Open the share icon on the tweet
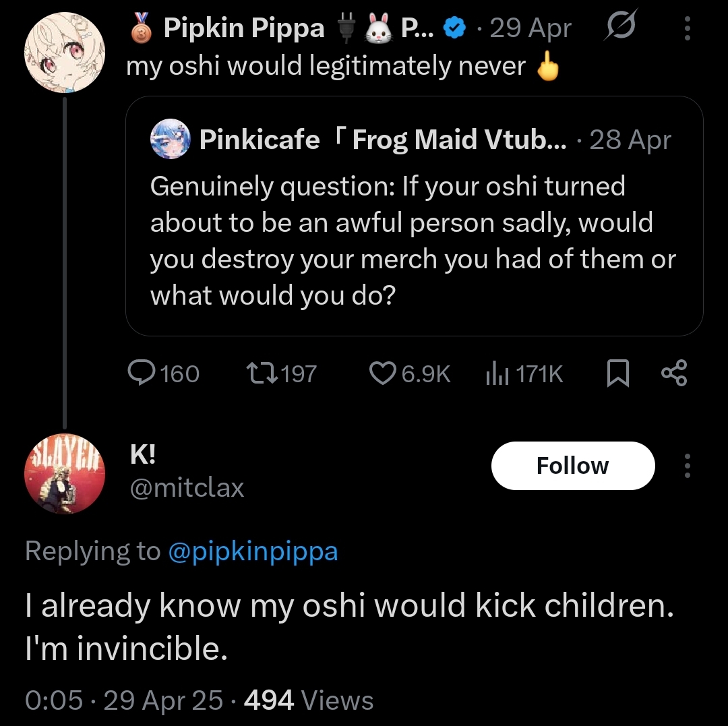Screen dimensions: 728x726 673,373
